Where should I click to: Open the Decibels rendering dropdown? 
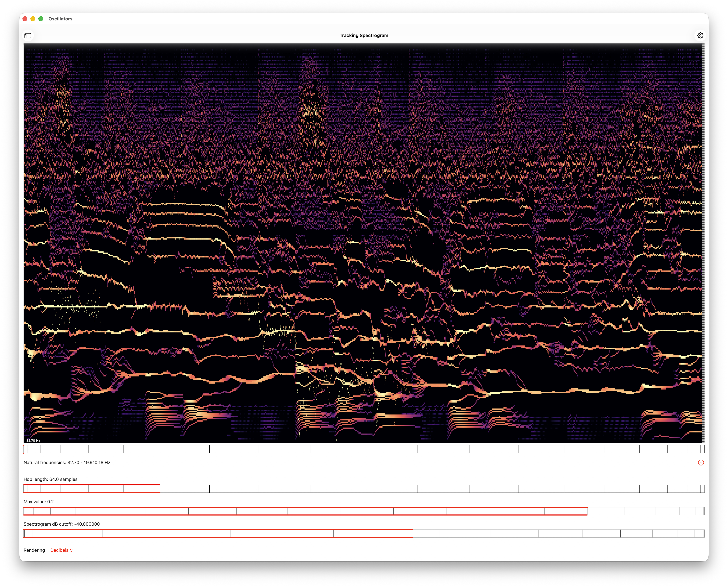coord(62,550)
